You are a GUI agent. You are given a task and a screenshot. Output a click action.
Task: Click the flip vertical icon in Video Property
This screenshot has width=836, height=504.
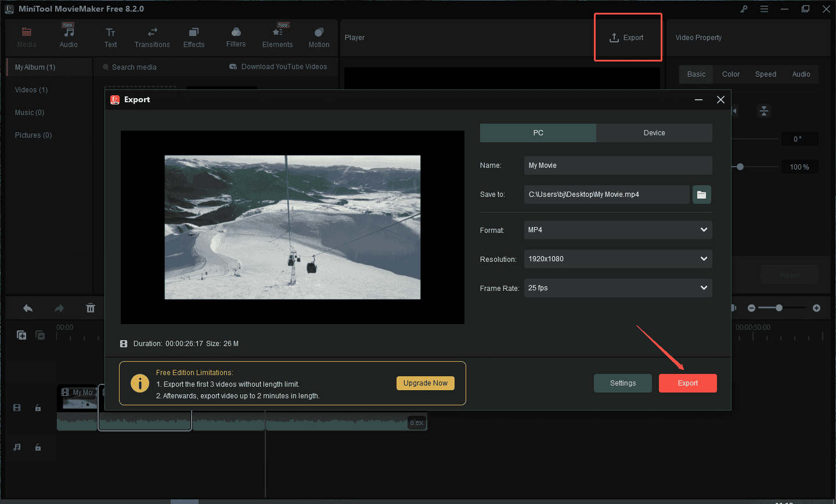coord(764,111)
